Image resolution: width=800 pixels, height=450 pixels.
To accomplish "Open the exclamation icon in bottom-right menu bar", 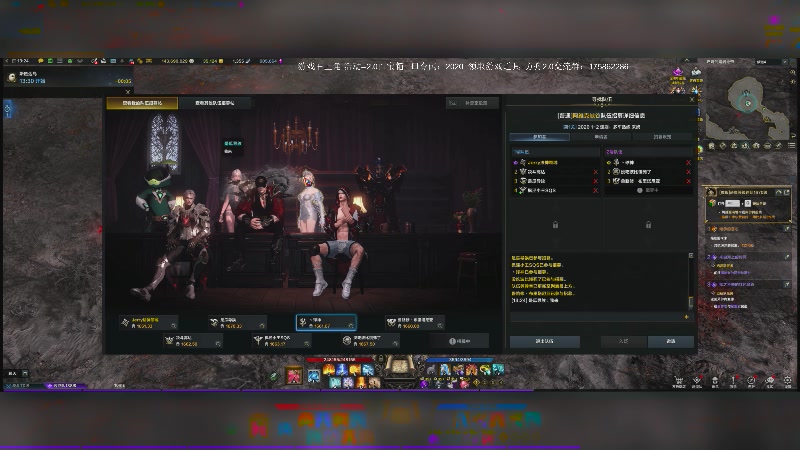I will point(733,381).
